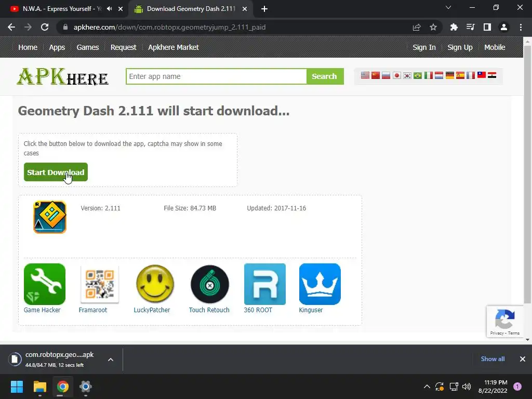The width and height of the screenshot is (532, 399).
Task: Pick the South Korea flag language
Action: point(407,75)
